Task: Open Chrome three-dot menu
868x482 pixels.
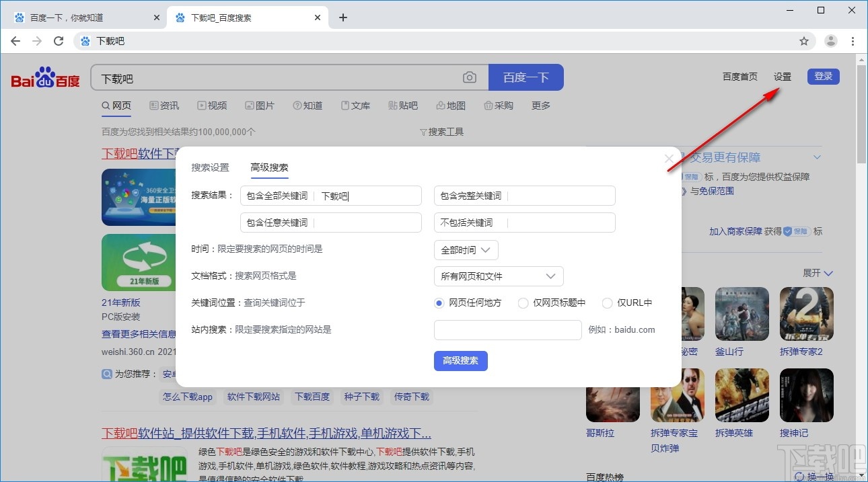Action: click(853, 41)
